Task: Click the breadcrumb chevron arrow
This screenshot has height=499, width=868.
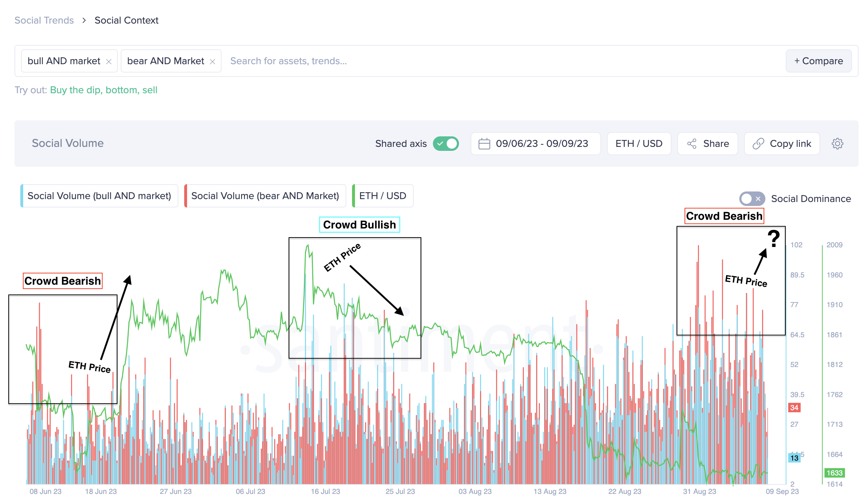Action: pyautogui.click(x=84, y=20)
